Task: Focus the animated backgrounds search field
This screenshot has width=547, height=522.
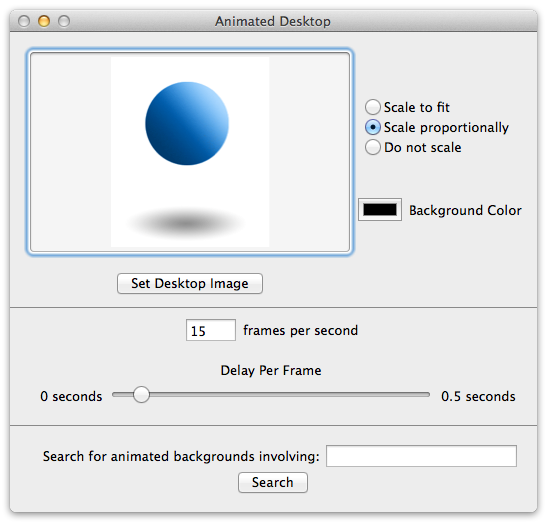Action: (421, 456)
